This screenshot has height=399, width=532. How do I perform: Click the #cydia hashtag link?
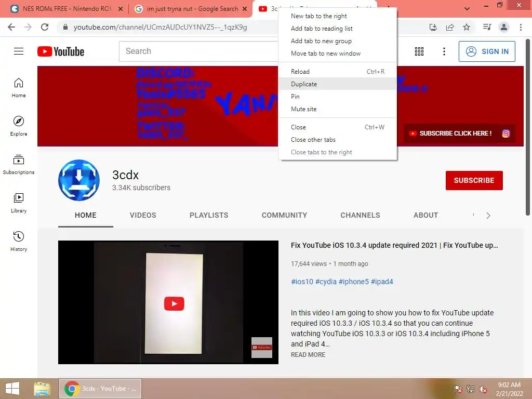pos(326,282)
